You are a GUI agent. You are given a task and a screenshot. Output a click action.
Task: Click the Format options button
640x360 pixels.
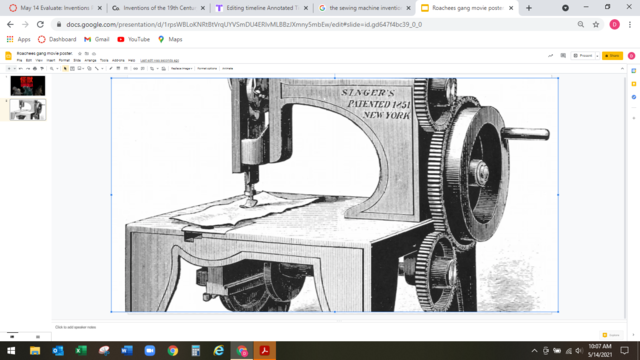point(207,69)
